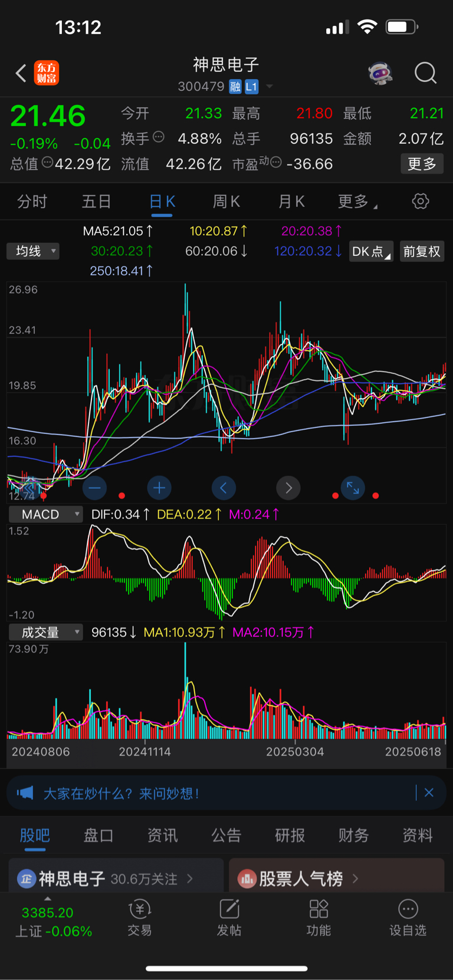The height and width of the screenshot is (980, 453).
Task: Open 成交量 indicator dropdown
Action: coord(45,632)
